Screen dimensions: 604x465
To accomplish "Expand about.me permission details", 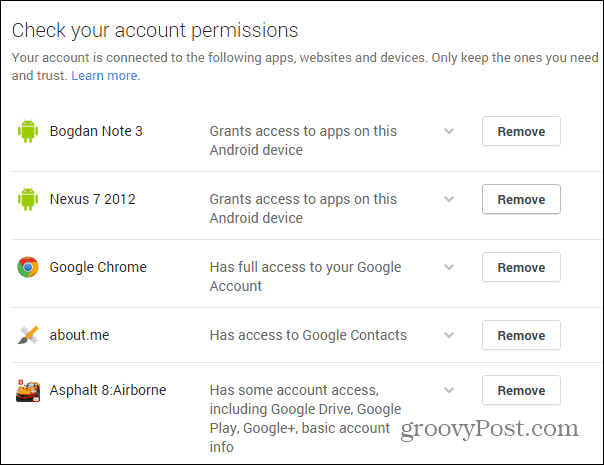I will tap(449, 335).
